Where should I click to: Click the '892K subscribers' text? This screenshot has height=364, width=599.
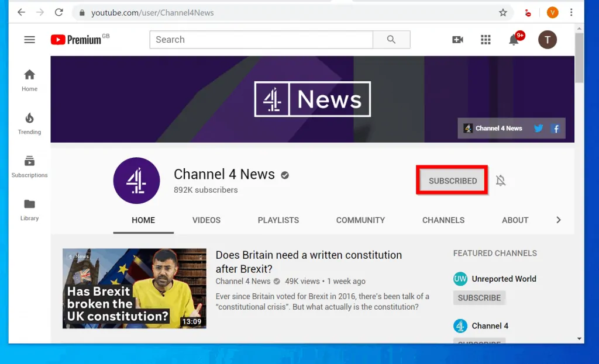[205, 190]
